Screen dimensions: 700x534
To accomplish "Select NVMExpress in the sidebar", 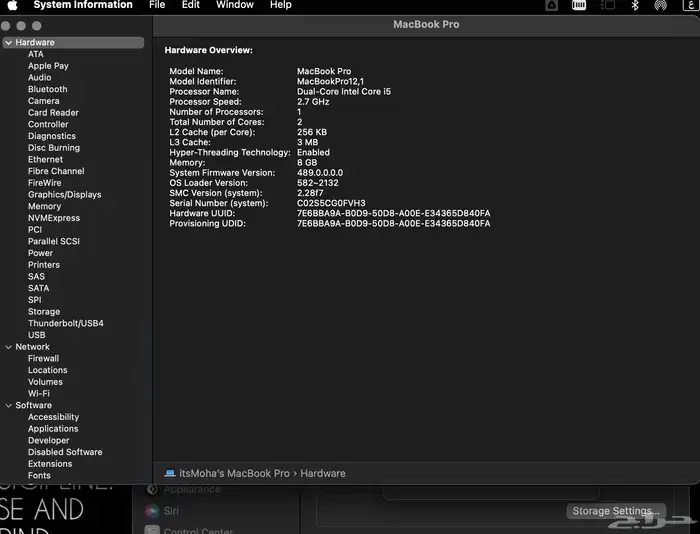I will pos(54,218).
